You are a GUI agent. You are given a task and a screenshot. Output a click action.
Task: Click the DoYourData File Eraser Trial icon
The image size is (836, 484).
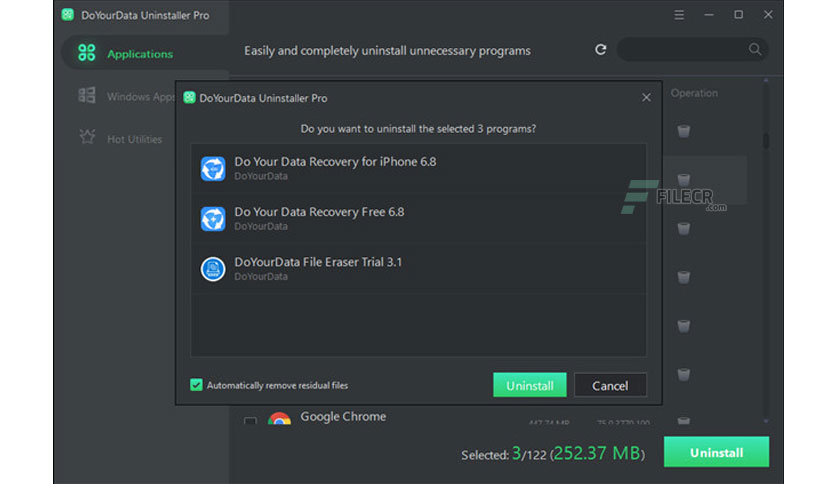coord(213,269)
